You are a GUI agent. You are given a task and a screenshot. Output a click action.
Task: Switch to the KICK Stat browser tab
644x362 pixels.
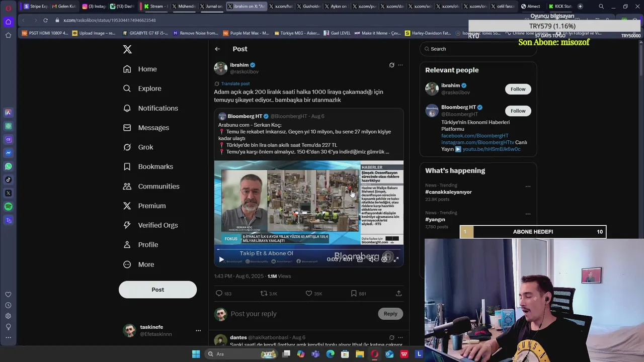pos(560,6)
